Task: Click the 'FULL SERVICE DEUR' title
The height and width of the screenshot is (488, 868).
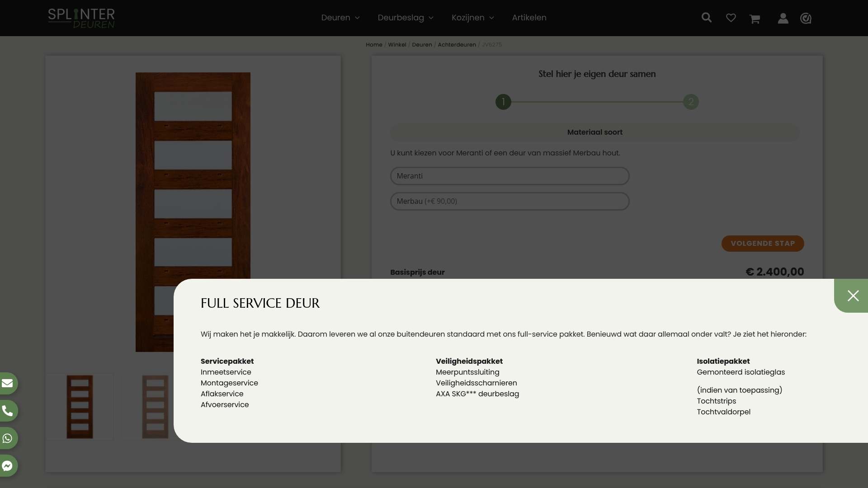Action: pos(260,303)
